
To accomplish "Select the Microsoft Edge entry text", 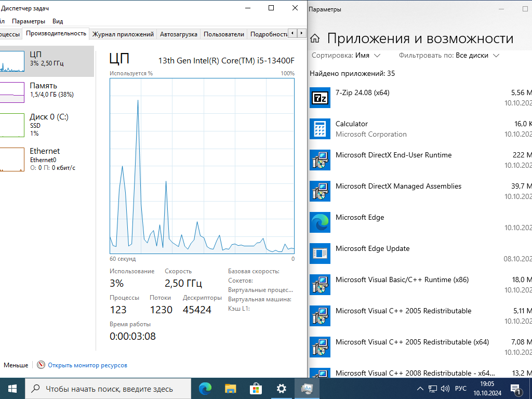I will point(360,218).
